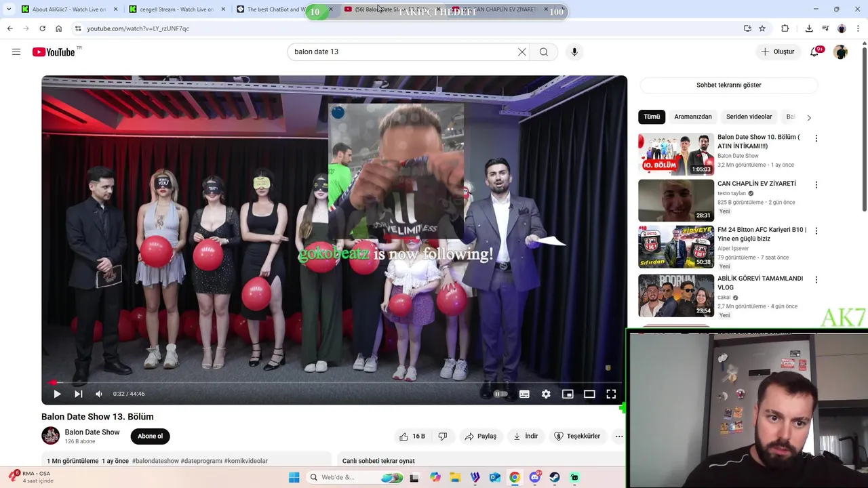Open Balon Date Show 10. Bölüm thumbnail
Image resolution: width=868 pixels, height=488 pixels.
pos(676,155)
